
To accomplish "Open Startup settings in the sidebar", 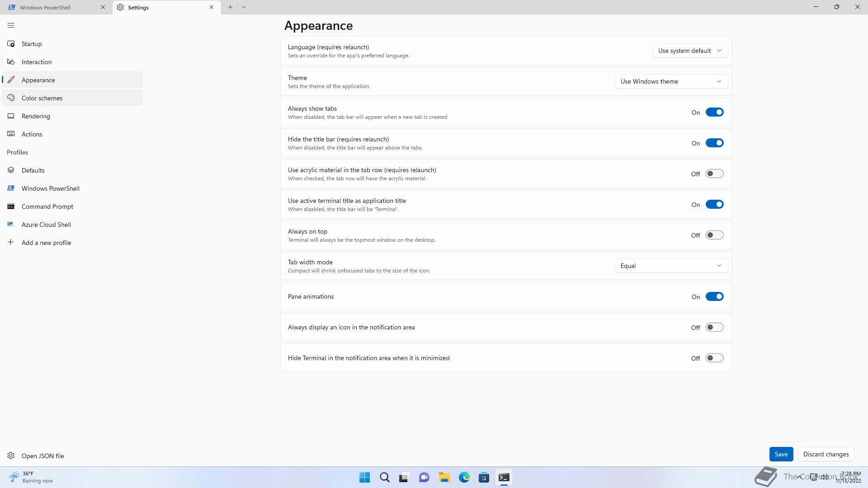I will coord(32,44).
